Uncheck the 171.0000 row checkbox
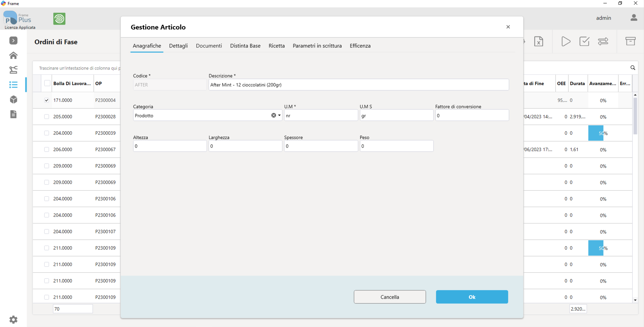644x327 pixels. (x=46, y=100)
